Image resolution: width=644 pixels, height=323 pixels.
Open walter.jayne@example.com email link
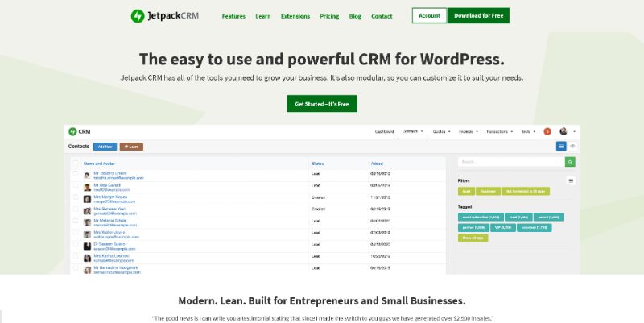coord(116,237)
